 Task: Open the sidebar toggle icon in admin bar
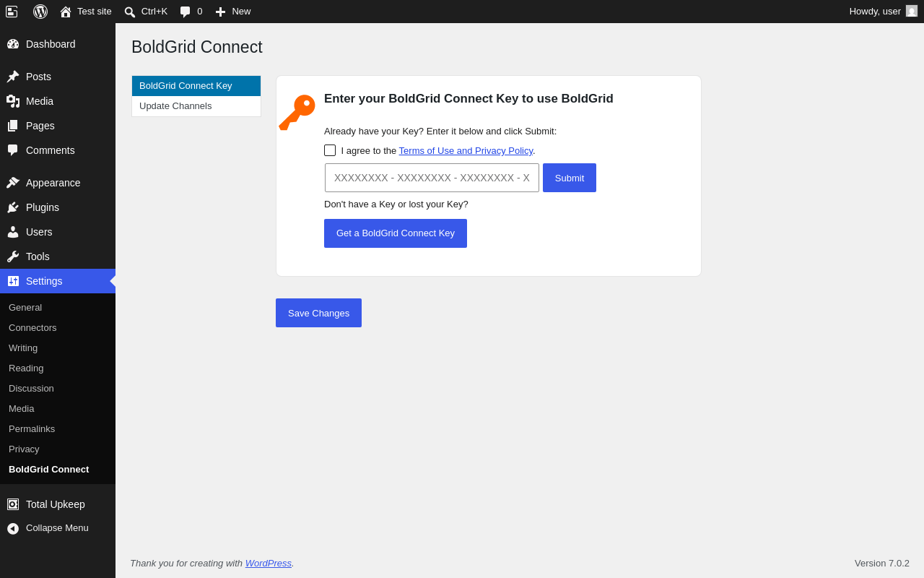(x=12, y=12)
